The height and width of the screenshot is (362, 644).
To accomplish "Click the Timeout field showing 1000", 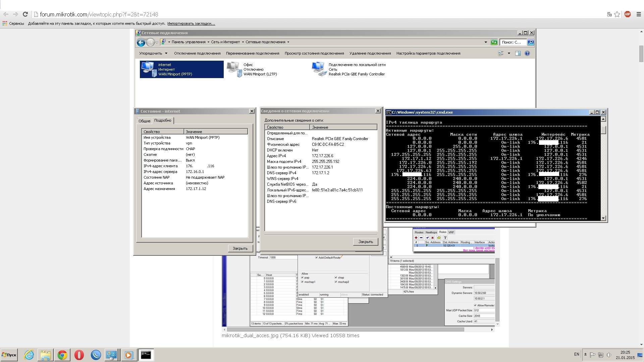I will pos(283,257).
